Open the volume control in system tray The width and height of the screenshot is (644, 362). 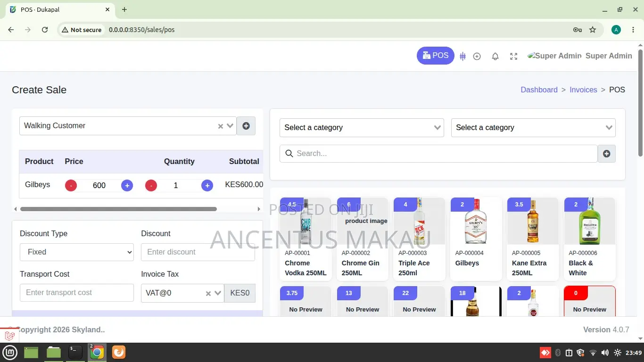point(605,353)
